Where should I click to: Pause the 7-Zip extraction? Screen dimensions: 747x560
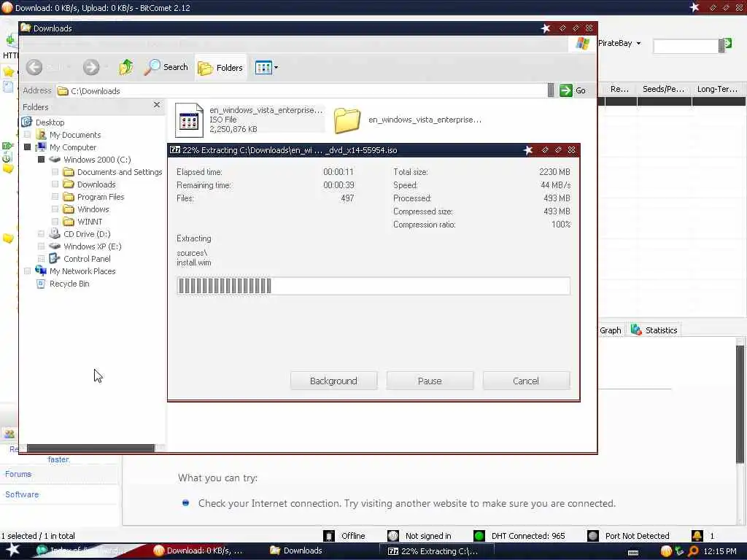tap(430, 381)
